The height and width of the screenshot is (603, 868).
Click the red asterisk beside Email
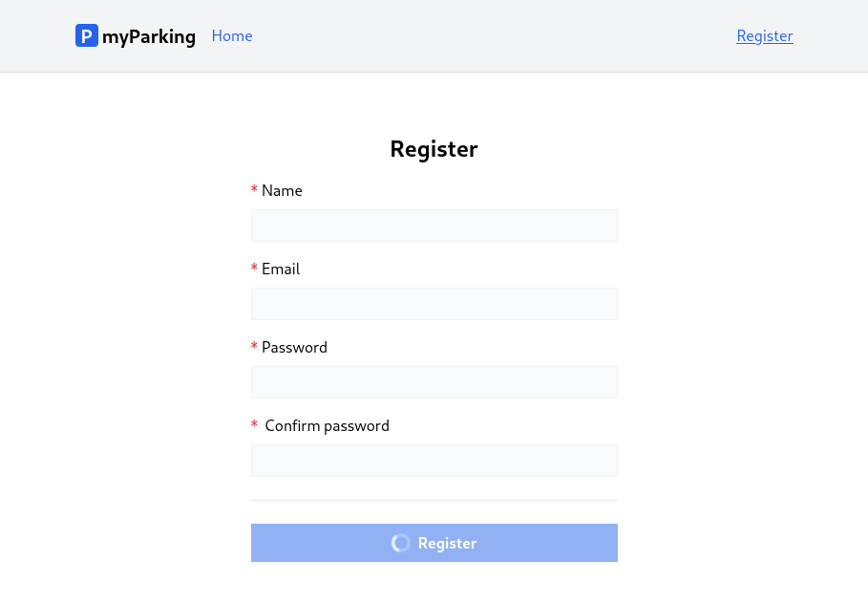pyautogui.click(x=254, y=268)
